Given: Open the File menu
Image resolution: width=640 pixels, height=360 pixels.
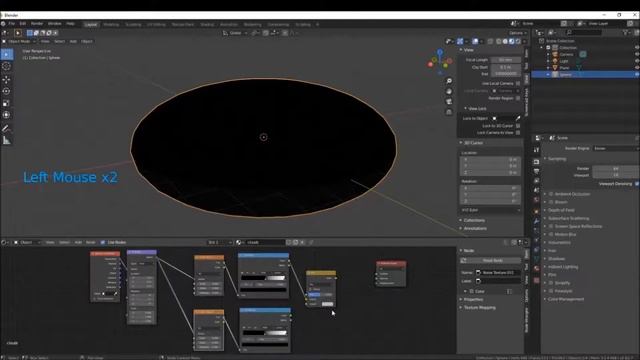Looking at the screenshot, I should coord(12,24).
